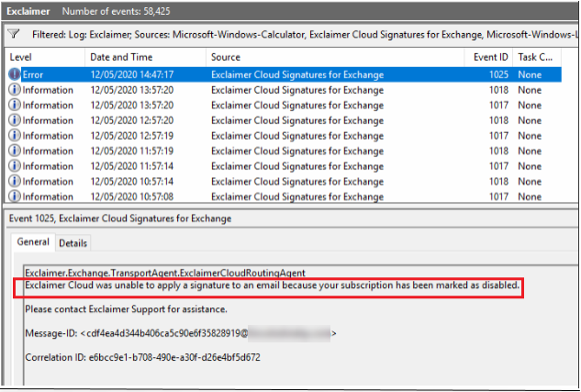Image resolution: width=581 pixels, height=392 pixels.
Task: Select the Event ID 1025 error row
Action: [x=275, y=73]
